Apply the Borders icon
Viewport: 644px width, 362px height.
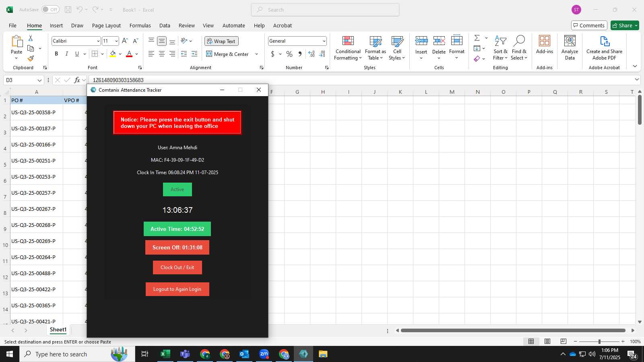click(95, 54)
